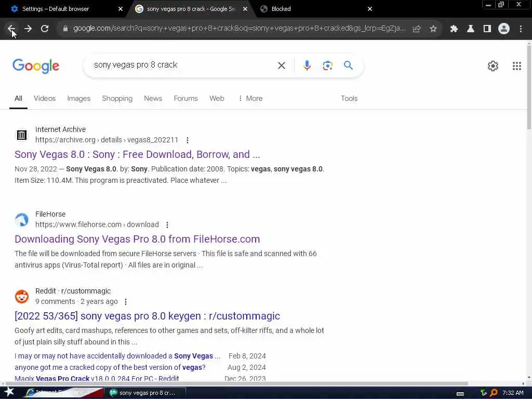Open Internet Explorer taskbar item
532x399 pixels.
63,393
